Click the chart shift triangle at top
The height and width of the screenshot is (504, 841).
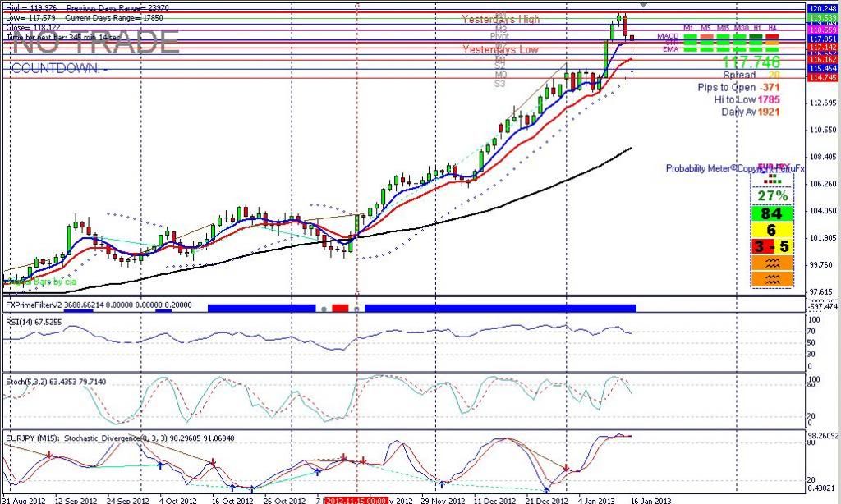(x=643, y=5)
